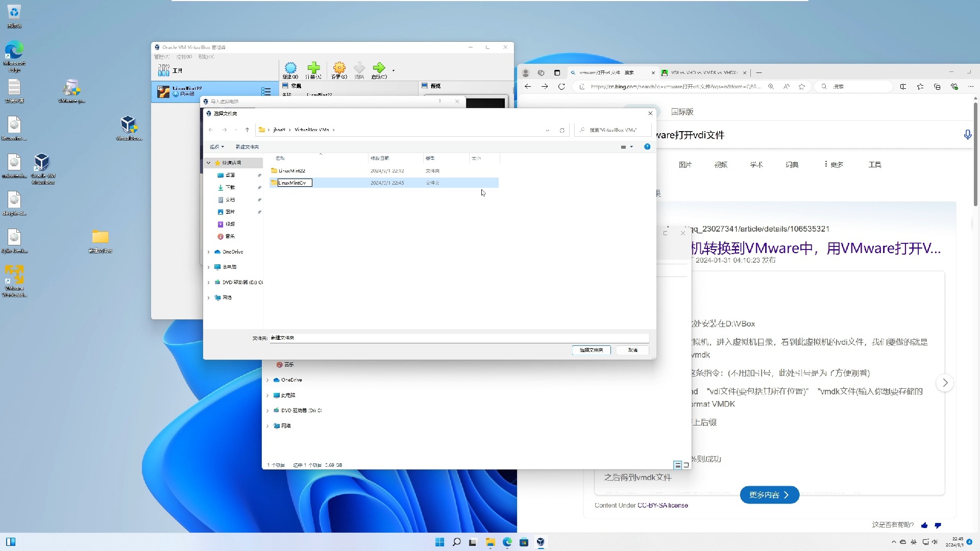Open the 工具 (Tools) icon in VirtualBox

coord(163,70)
